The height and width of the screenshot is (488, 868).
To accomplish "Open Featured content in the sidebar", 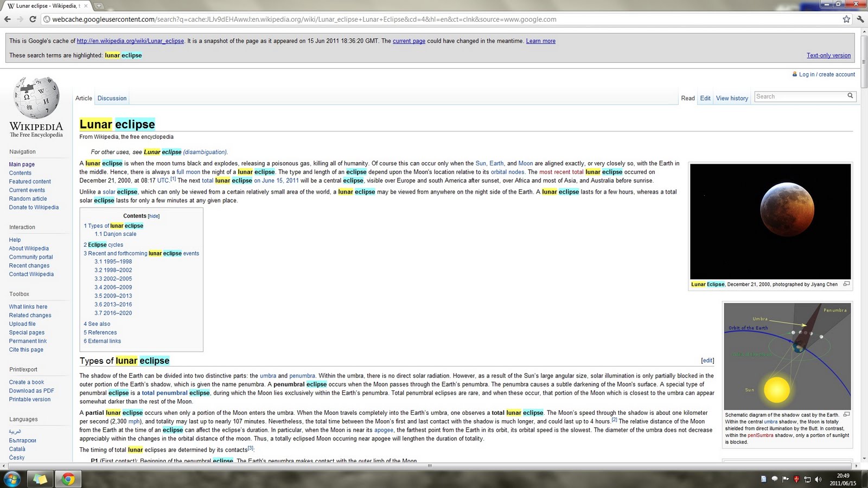I will pos(30,182).
